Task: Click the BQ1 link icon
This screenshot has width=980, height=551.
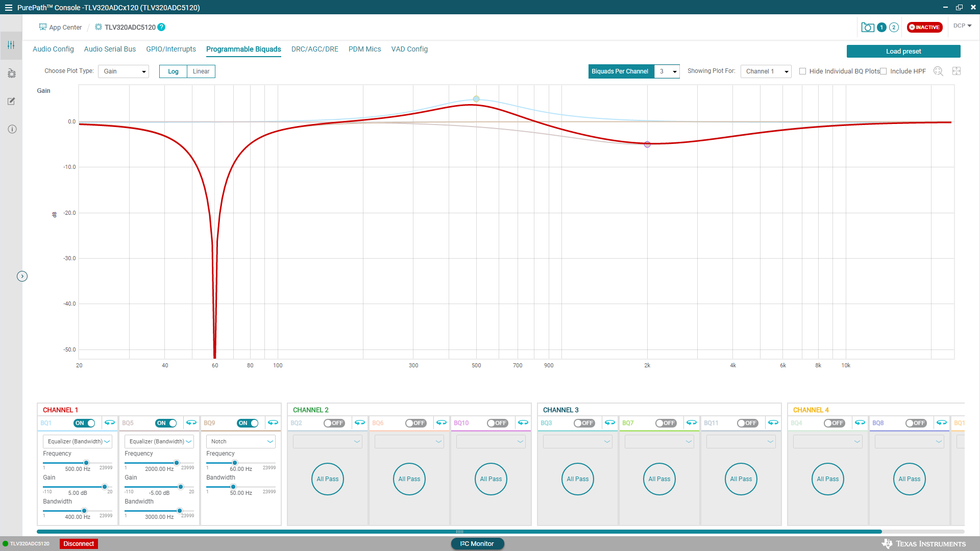Action: tap(110, 423)
